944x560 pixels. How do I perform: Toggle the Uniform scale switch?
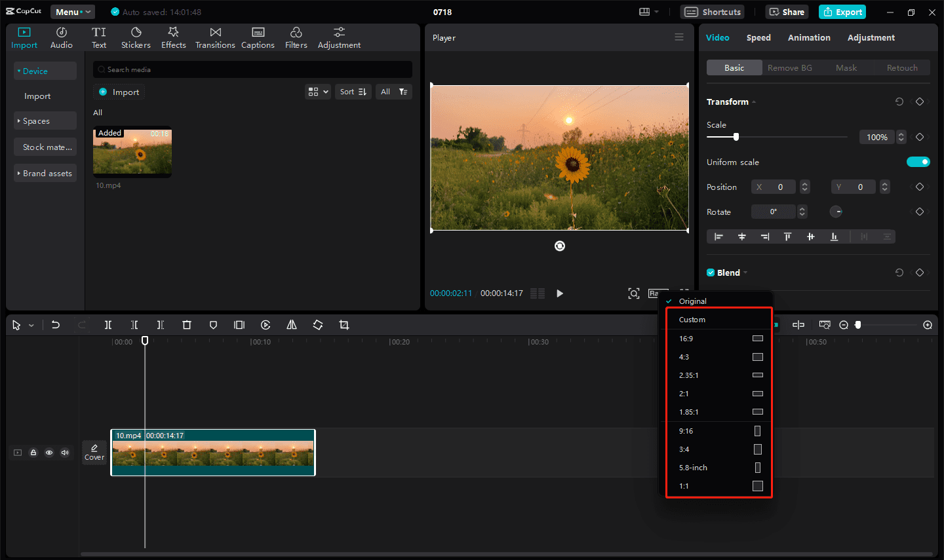coord(918,162)
